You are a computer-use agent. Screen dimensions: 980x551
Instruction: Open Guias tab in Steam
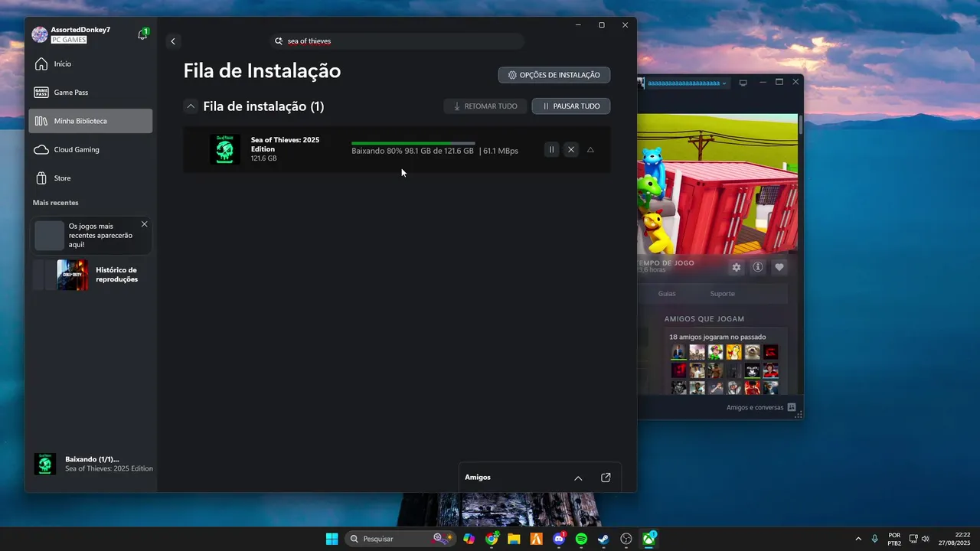667,294
